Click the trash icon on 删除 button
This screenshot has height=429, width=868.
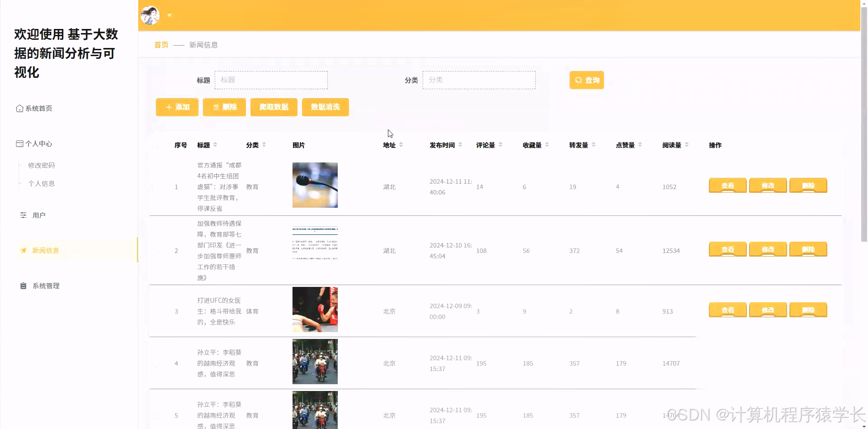tap(215, 107)
